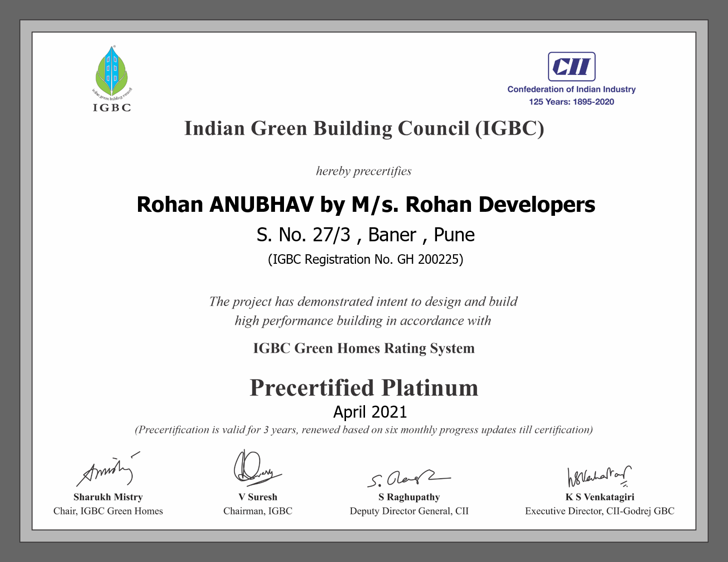Image resolution: width=728 pixels, height=562 pixels.
Task: Click 'IGBC Green Homes Rating System' text
Action: click(364, 348)
